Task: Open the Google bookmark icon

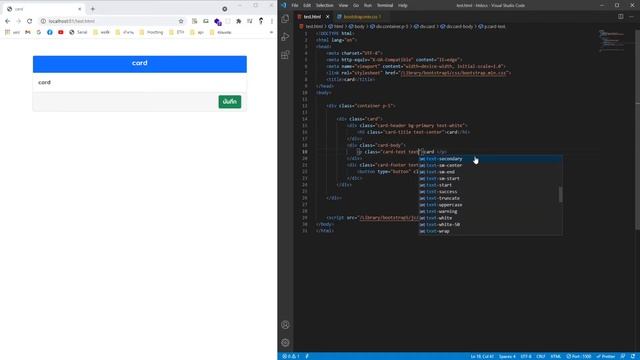Action: 39,32
